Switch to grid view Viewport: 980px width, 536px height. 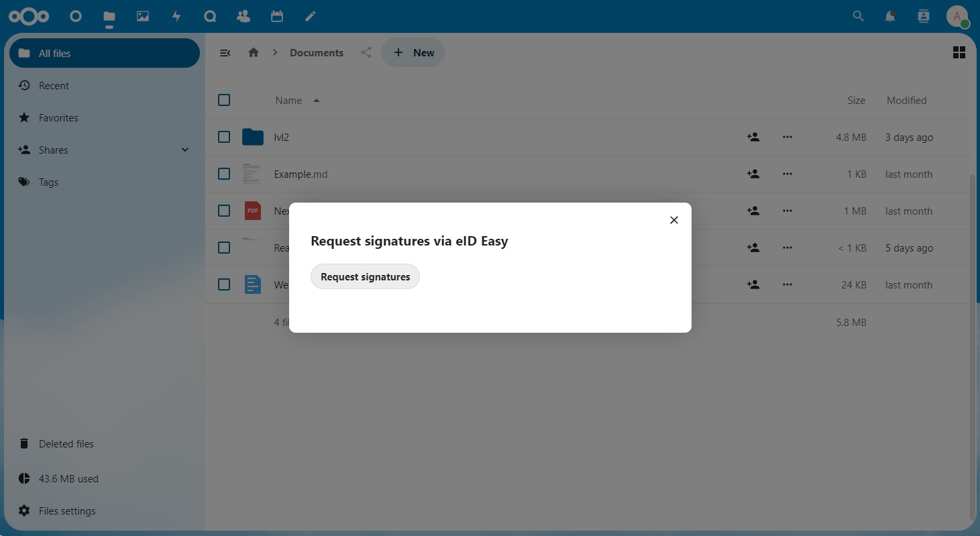click(959, 52)
